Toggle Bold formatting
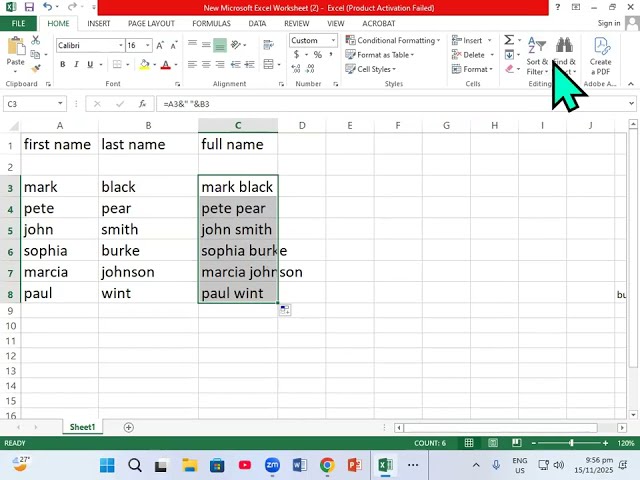 tap(62, 64)
